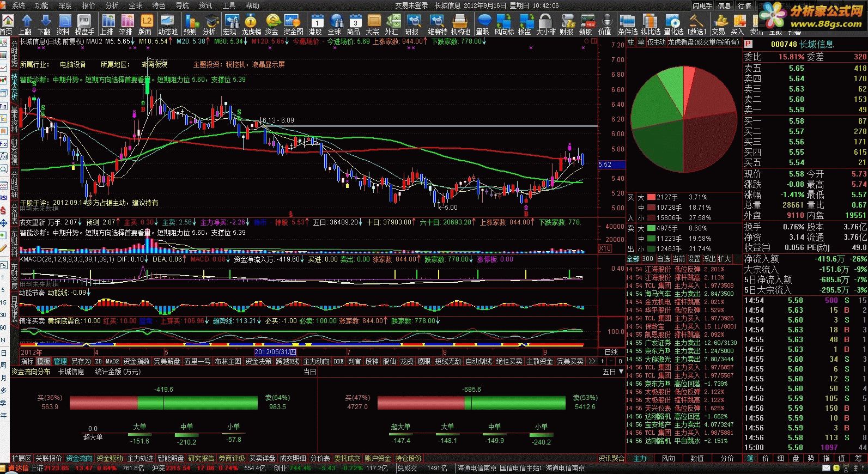The width and height of the screenshot is (868, 474).
Task: Select the 数值 tab below alerts list
Action: tap(697, 459)
